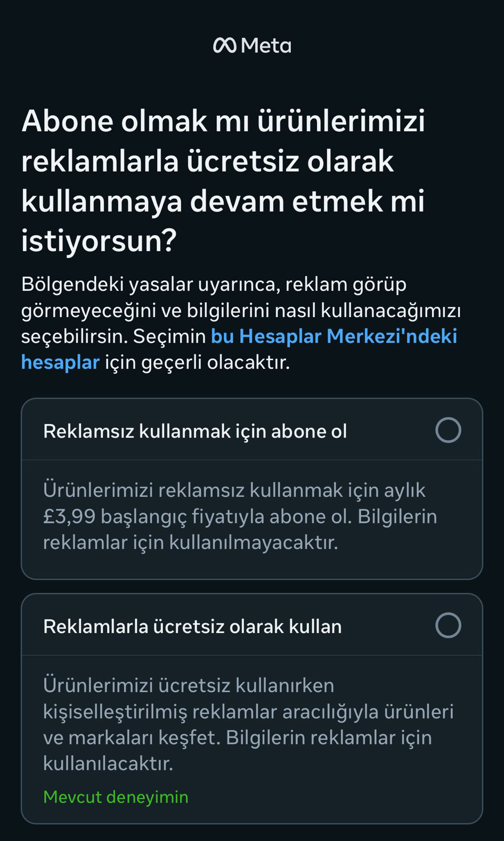Click the Meta wordmark text
This screenshot has width=504, height=841.
tap(266, 46)
